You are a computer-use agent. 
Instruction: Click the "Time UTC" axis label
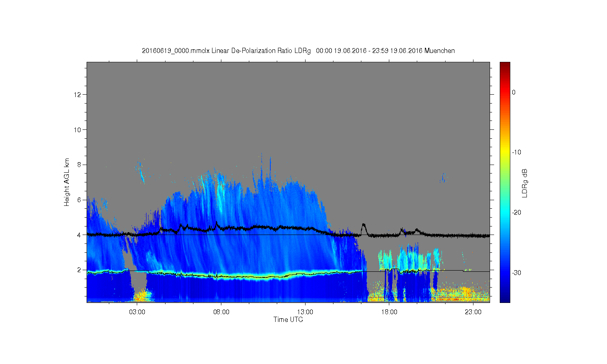tap(288, 320)
